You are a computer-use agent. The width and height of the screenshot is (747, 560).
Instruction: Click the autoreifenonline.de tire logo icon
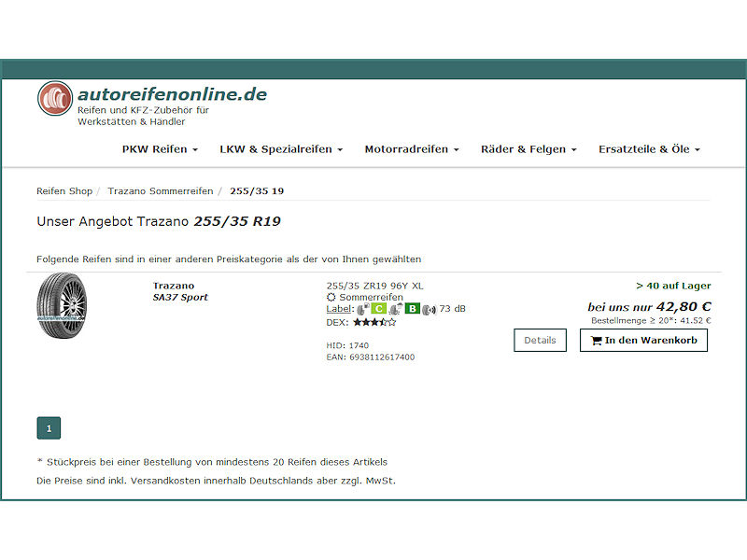tap(55, 99)
